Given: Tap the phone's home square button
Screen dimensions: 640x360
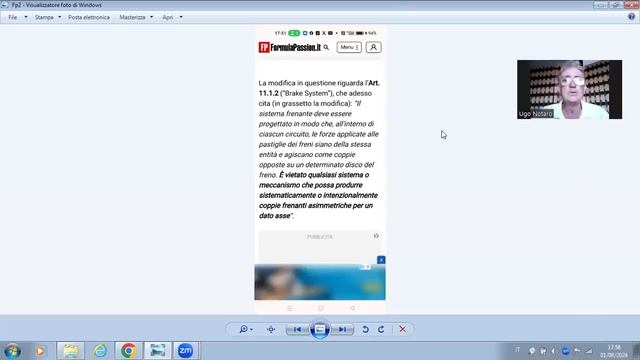Looking at the screenshot, I should [x=321, y=308].
